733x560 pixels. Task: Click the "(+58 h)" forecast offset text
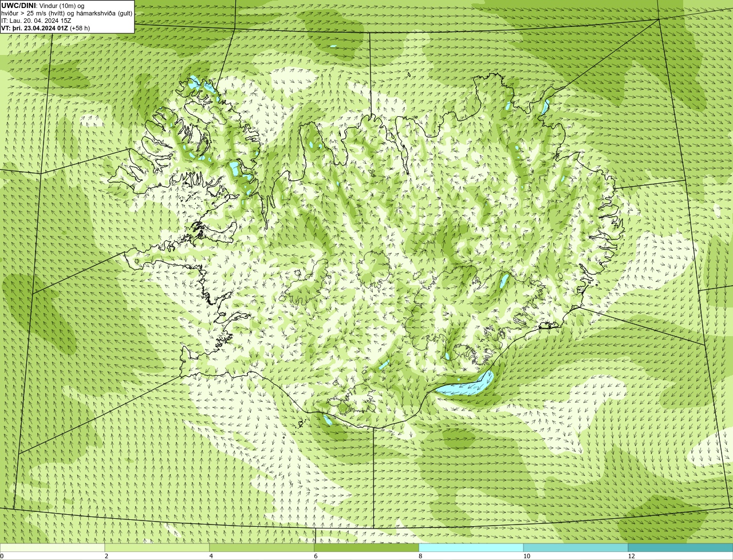point(80,28)
